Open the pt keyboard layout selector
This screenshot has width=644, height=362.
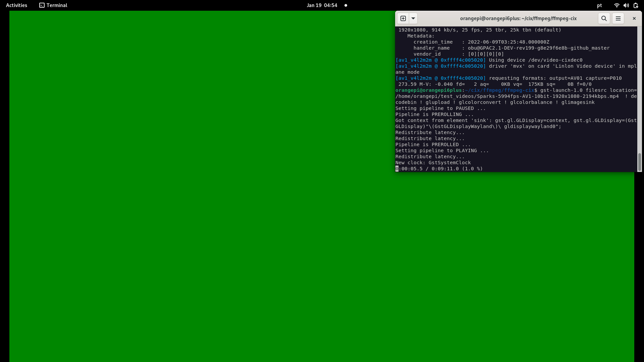coord(599,5)
